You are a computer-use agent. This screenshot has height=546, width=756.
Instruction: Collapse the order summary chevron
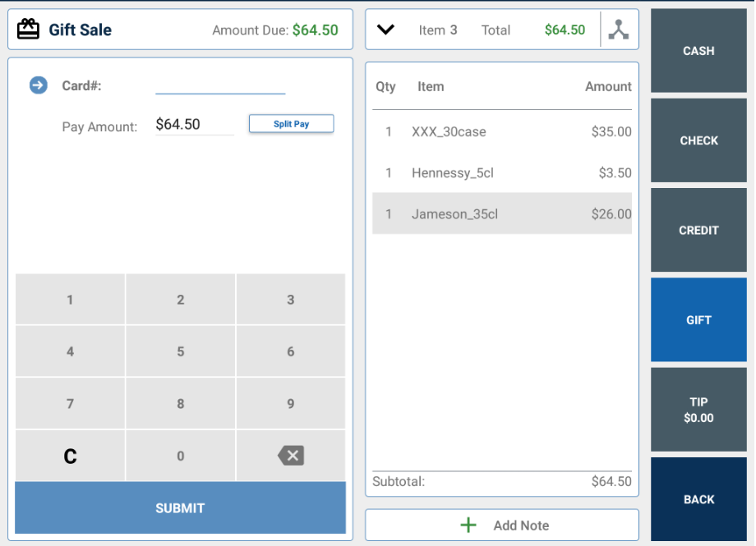(385, 30)
